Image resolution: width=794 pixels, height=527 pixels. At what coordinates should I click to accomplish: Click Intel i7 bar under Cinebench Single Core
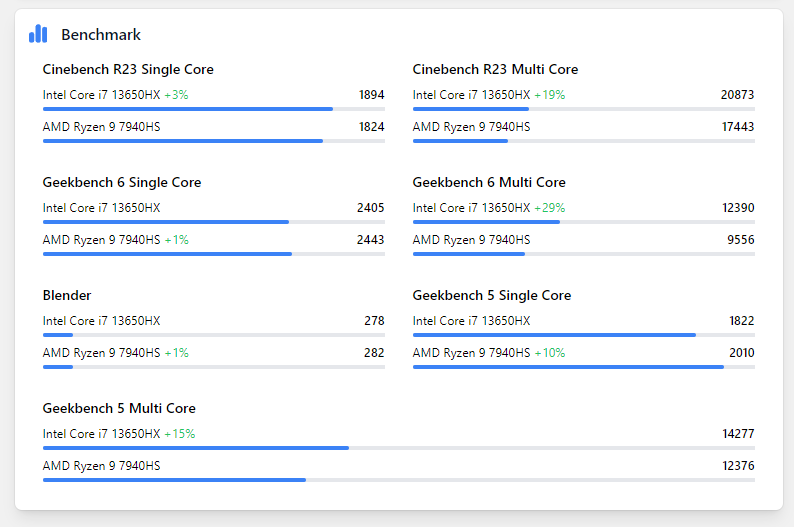click(x=188, y=109)
